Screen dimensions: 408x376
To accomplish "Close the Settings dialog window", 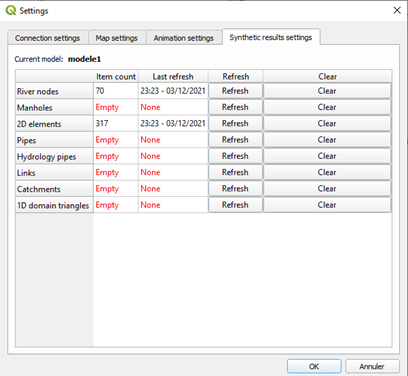I will coord(397,10).
